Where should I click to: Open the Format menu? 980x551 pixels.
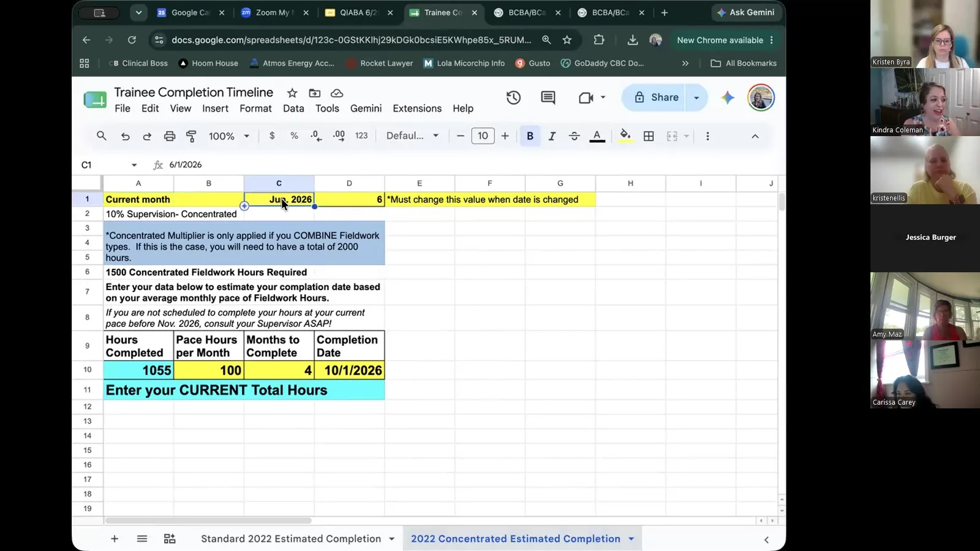tap(255, 108)
